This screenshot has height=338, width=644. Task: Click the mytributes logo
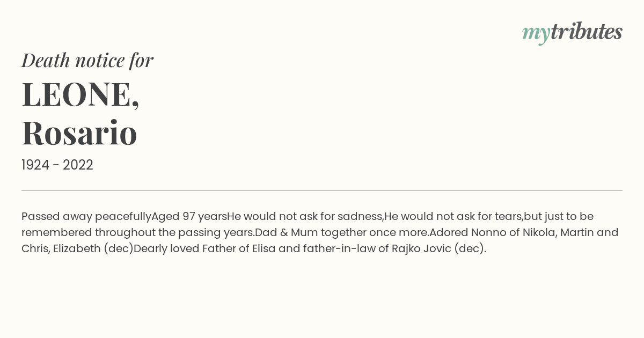pyautogui.click(x=572, y=33)
